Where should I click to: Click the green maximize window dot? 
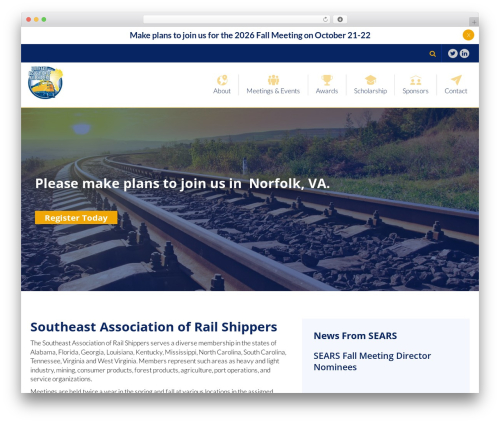(44, 19)
